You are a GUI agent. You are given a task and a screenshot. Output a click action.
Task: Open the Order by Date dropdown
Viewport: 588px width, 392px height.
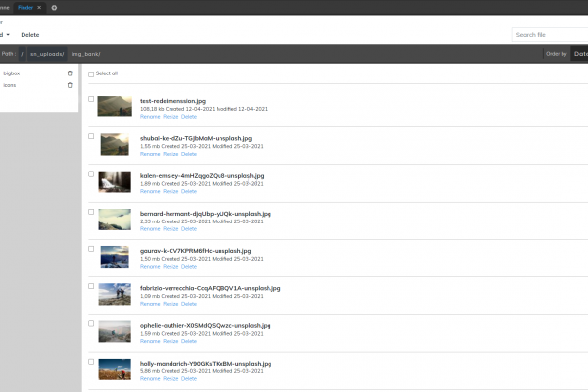[x=579, y=54]
